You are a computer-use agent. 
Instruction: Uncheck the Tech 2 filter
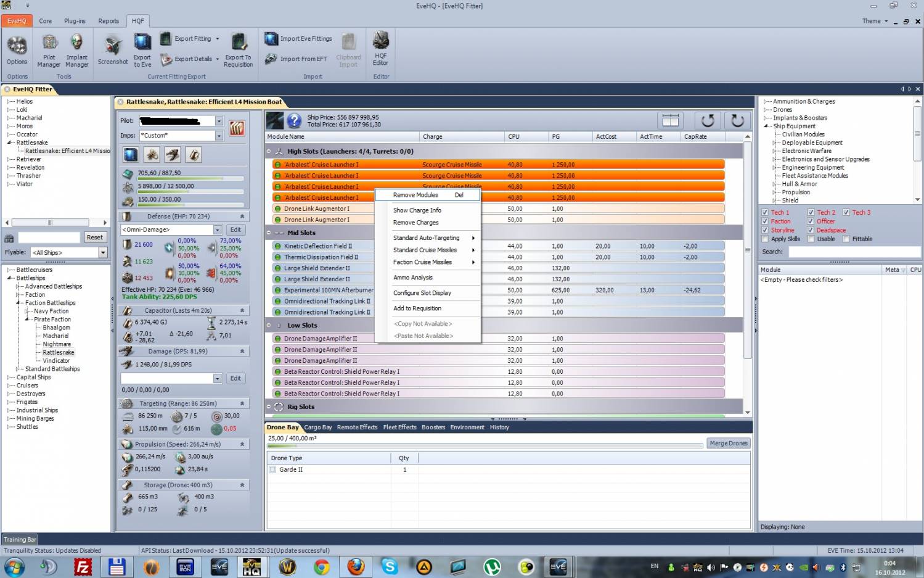click(811, 212)
